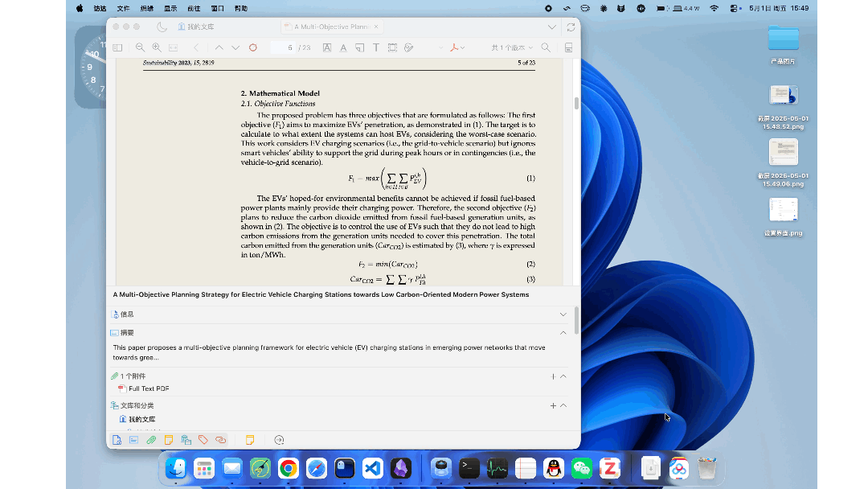This screenshot has height=489, width=868.
Task: Jump to abstract section icon in bottom bar
Action: [x=134, y=440]
